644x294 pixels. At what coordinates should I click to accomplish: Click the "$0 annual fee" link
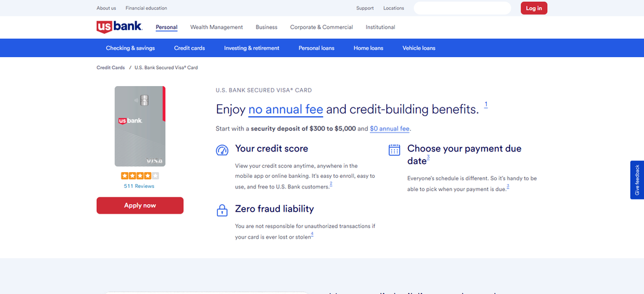click(389, 129)
